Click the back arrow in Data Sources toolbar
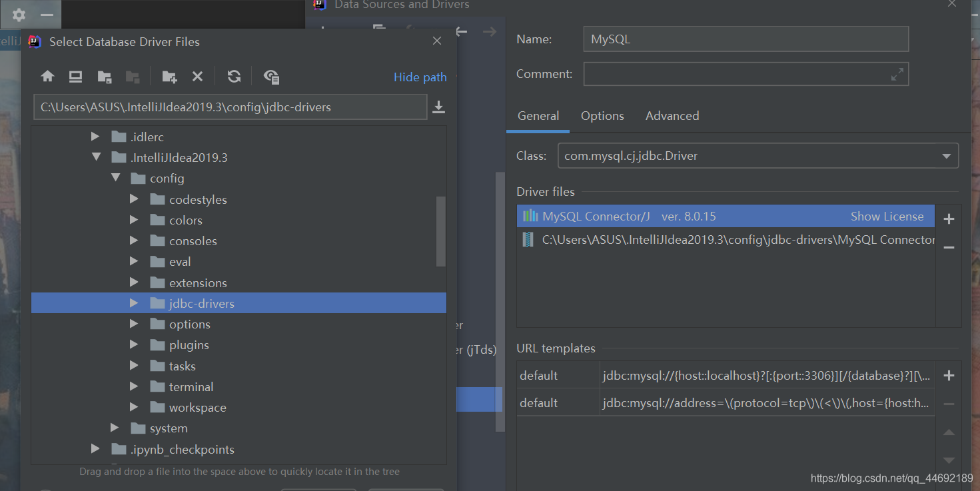 pos(461,31)
